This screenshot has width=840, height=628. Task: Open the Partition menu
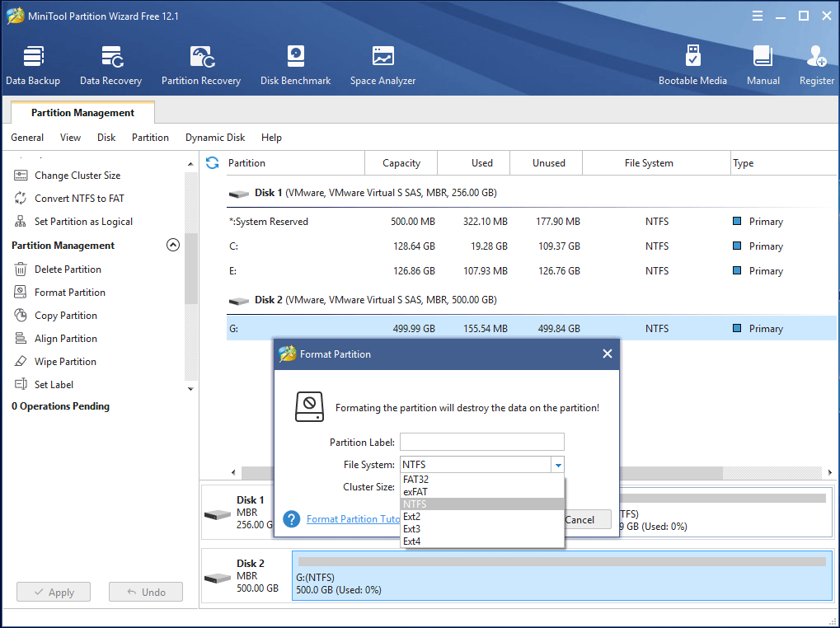coord(150,138)
